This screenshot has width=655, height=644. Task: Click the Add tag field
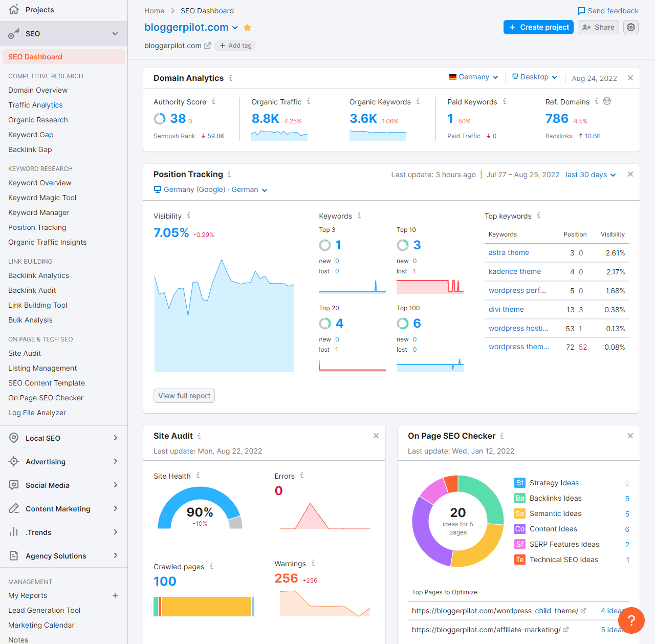[235, 46]
